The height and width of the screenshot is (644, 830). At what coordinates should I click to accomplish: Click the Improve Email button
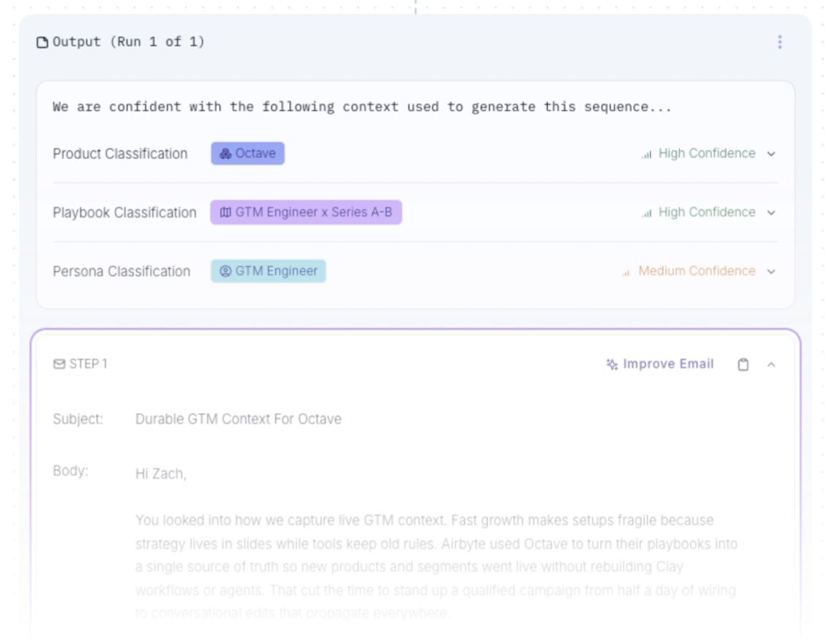(660, 364)
